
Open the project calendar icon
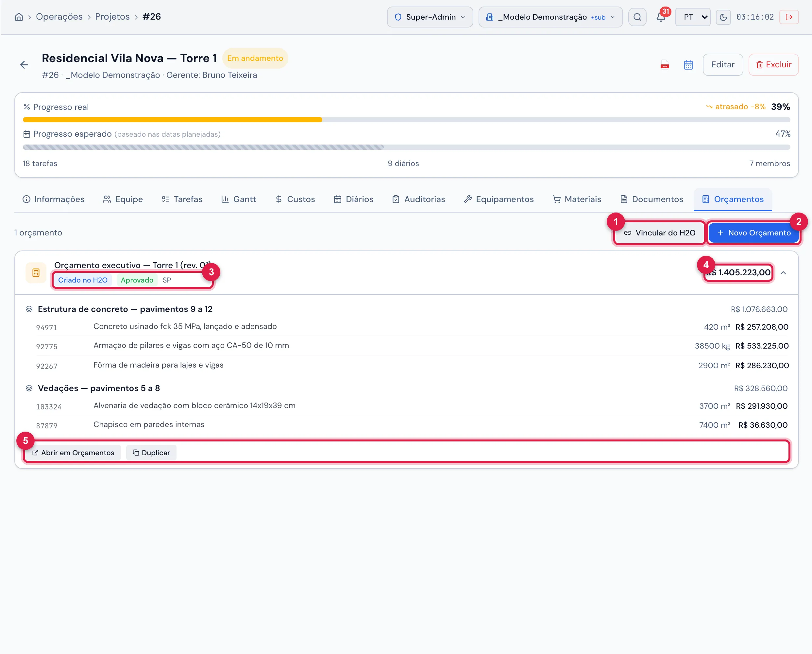tap(688, 65)
